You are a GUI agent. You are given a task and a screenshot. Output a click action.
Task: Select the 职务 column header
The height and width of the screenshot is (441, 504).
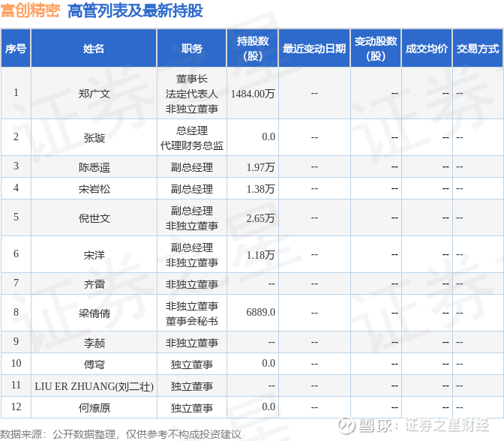192,49
